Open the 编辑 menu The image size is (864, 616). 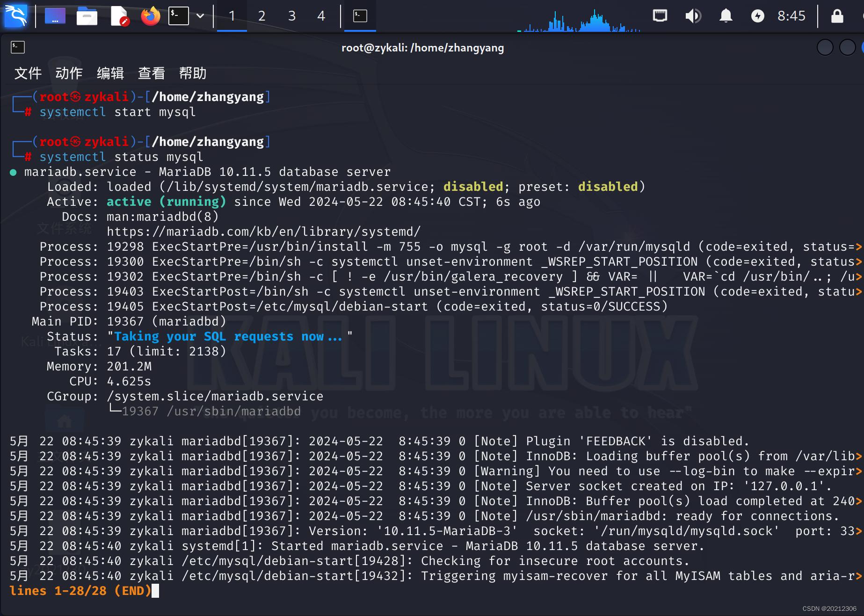coord(110,73)
